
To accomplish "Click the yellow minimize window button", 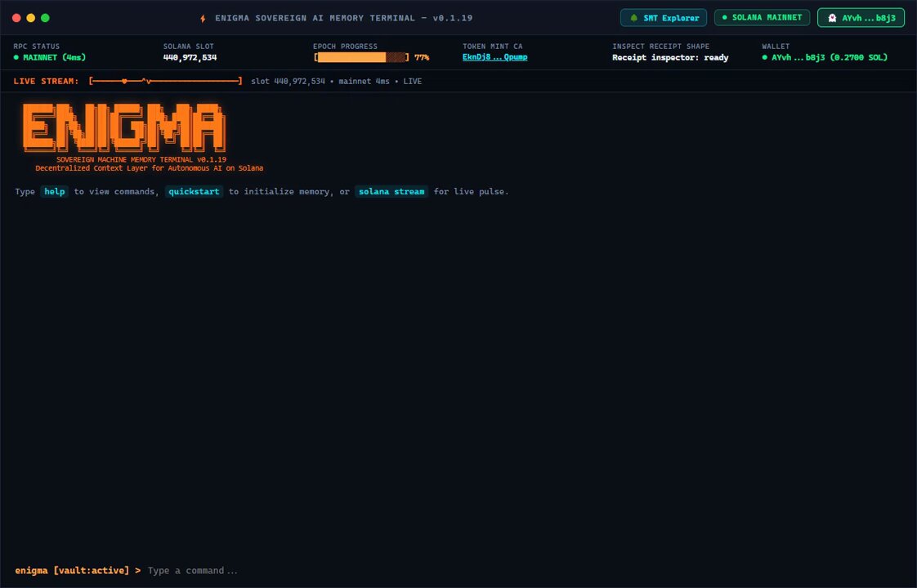I will [31, 18].
